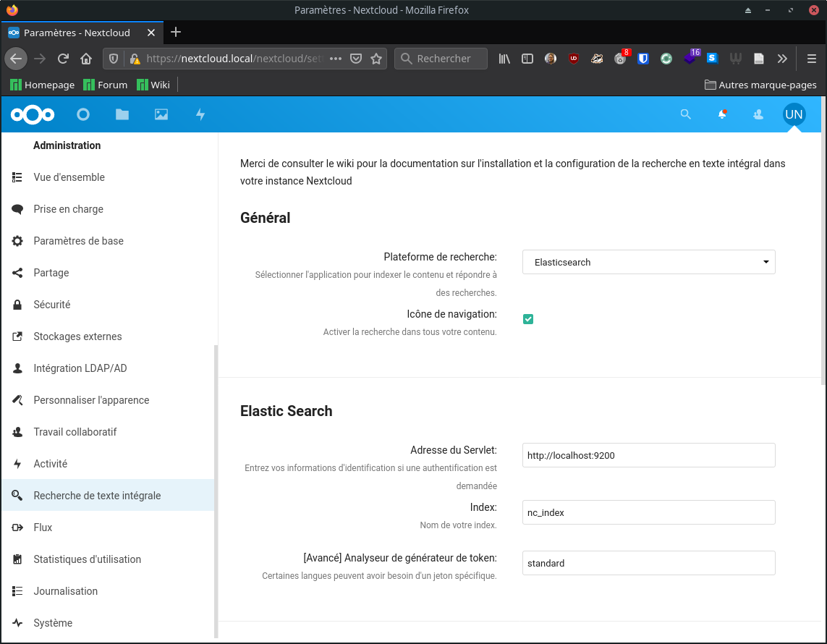Open Firefox library icon
This screenshot has width=827, height=644.
pos(504,59)
